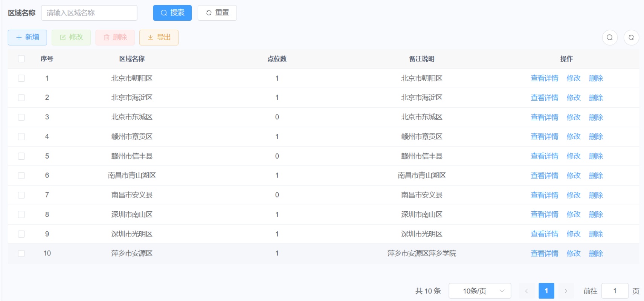Screen dimensions: 644x301
Task: Select page number 1 in pagination
Action: [x=546, y=291]
